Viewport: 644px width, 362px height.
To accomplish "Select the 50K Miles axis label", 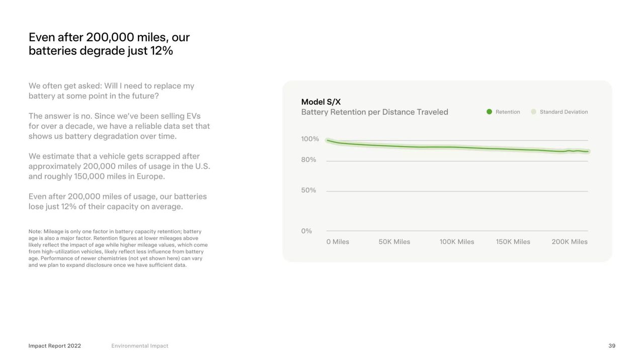I will coord(394,242).
